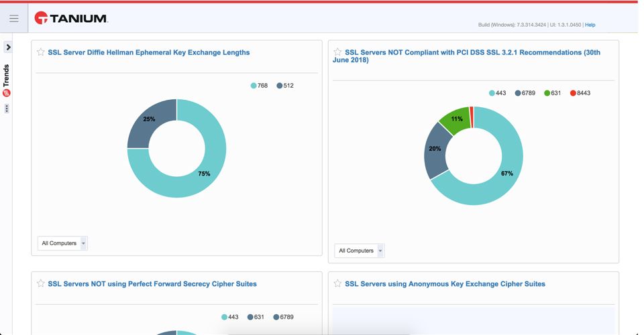Open the hamburger main menu
This screenshot has height=335, width=644.
(x=14, y=19)
